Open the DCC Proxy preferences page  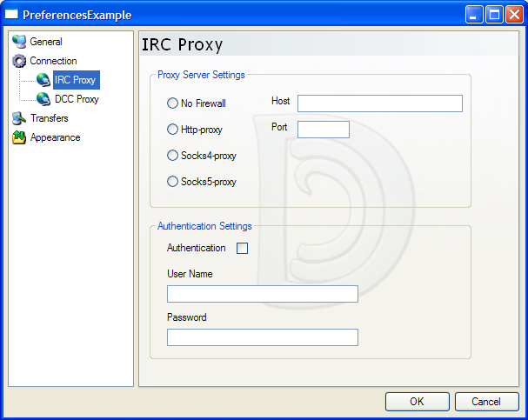[x=77, y=99]
